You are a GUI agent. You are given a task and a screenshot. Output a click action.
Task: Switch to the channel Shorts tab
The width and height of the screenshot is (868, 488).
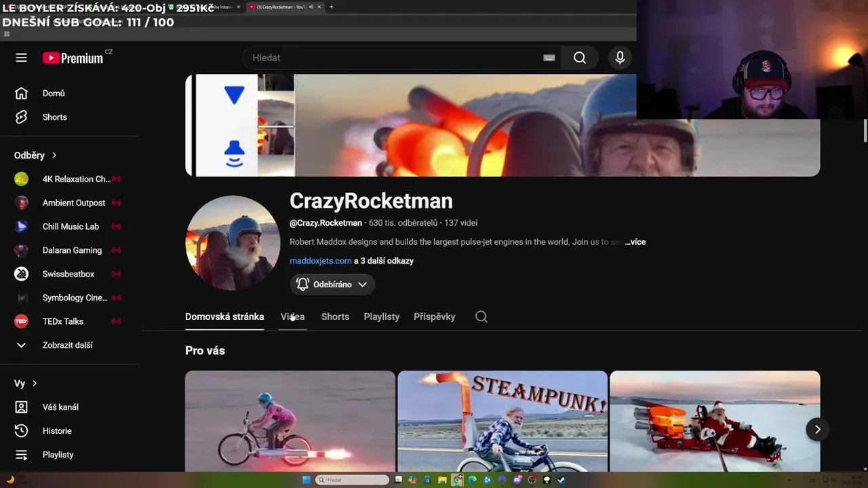click(335, 317)
